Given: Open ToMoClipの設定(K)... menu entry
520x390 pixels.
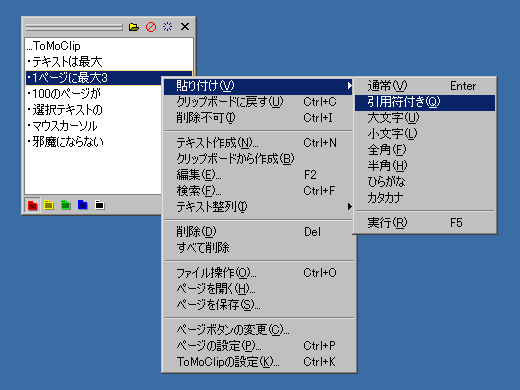Looking at the screenshot, I should pyautogui.click(x=259, y=362).
